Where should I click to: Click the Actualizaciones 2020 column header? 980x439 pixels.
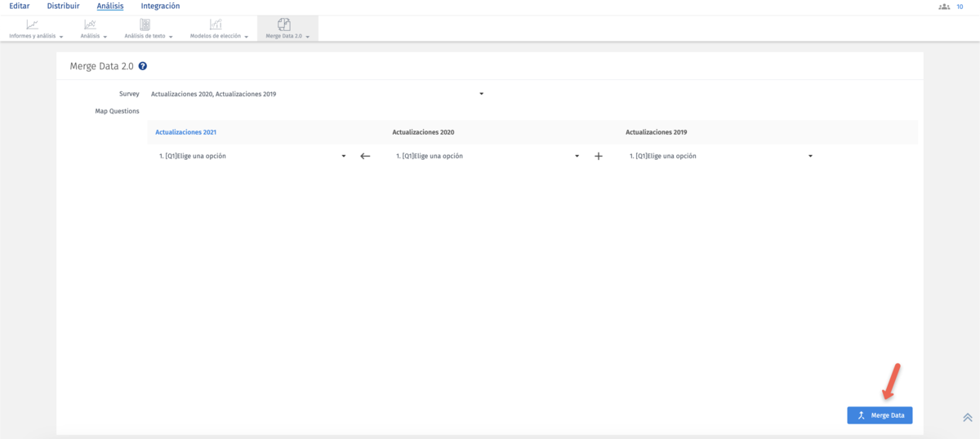[423, 131]
